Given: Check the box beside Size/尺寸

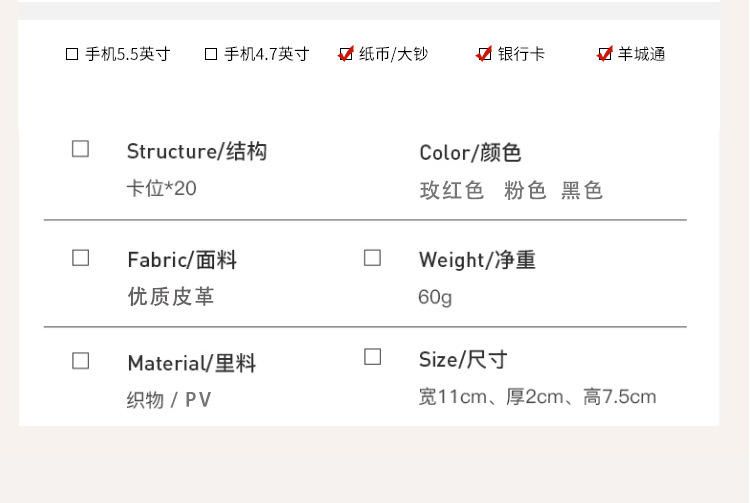Looking at the screenshot, I should [x=372, y=357].
